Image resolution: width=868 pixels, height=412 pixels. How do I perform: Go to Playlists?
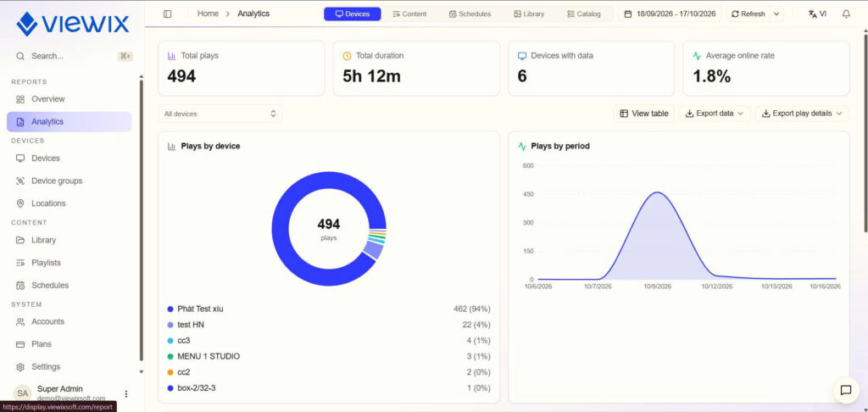click(x=70, y=263)
